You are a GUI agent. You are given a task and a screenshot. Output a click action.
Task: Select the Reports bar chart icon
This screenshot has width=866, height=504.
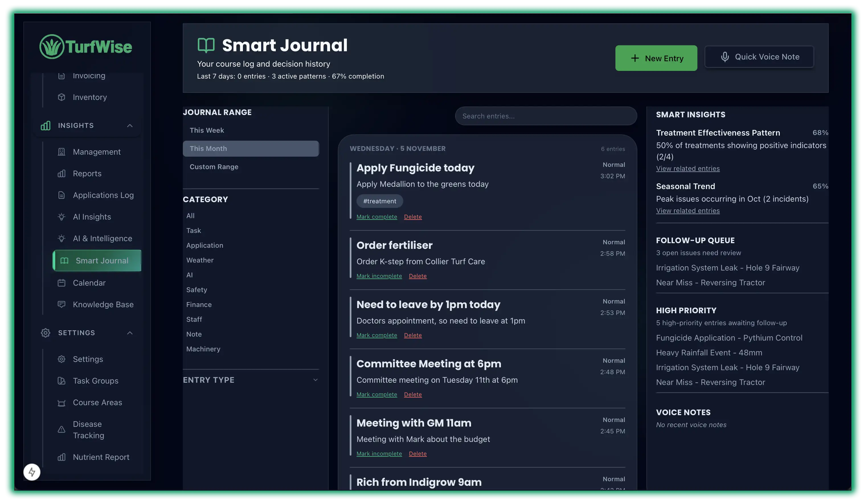(62, 173)
